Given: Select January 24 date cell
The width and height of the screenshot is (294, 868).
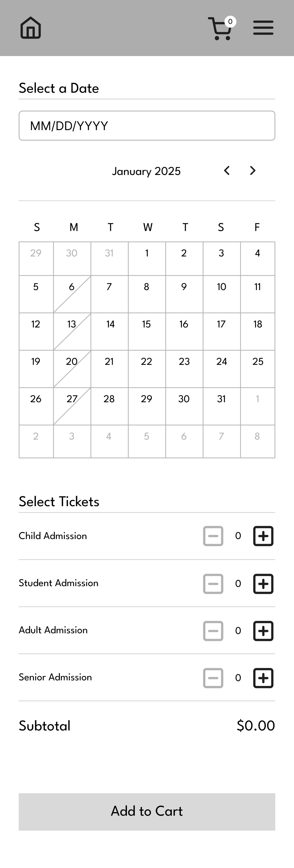Looking at the screenshot, I should (x=221, y=369).
